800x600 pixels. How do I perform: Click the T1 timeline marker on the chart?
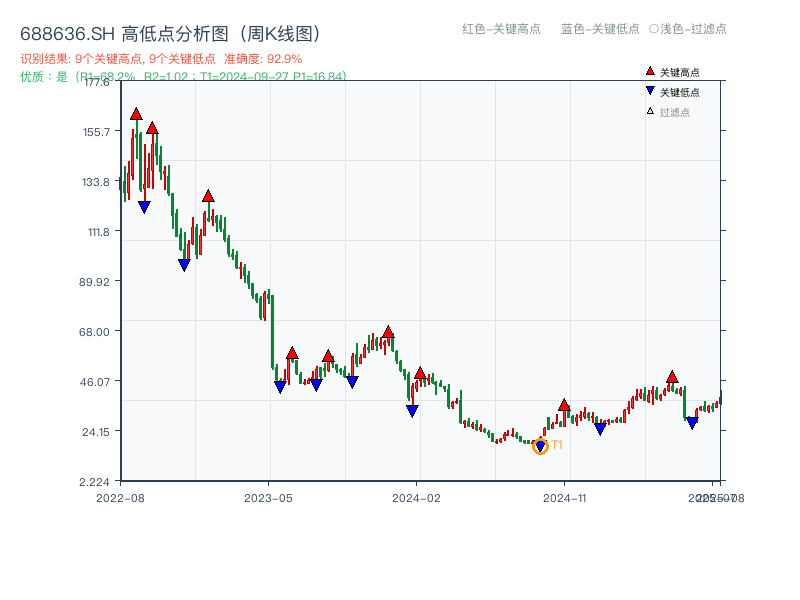point(557,445)
